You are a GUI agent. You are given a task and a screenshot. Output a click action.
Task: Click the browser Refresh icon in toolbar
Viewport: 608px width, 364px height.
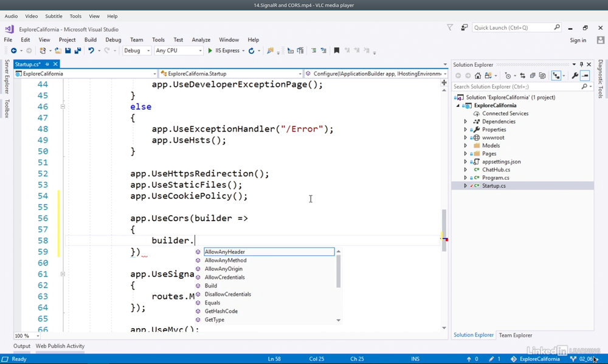click(x=251, y=51)
